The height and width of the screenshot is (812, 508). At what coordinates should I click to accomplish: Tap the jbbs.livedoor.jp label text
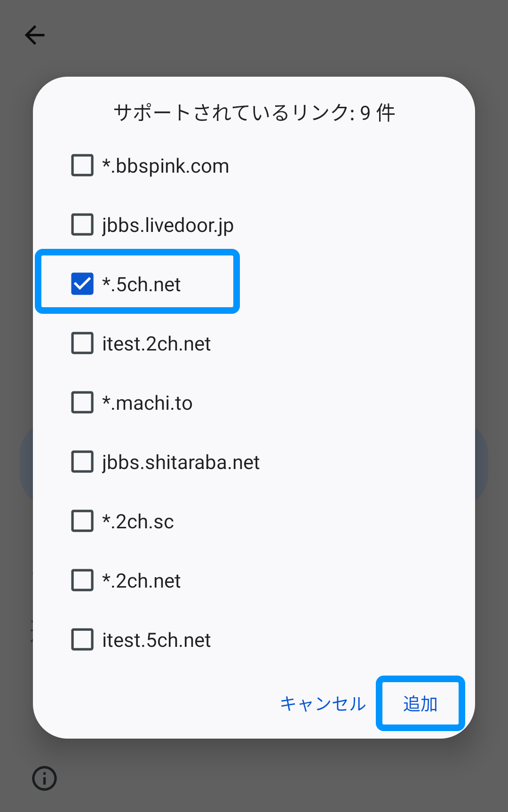tap(167, 225)
